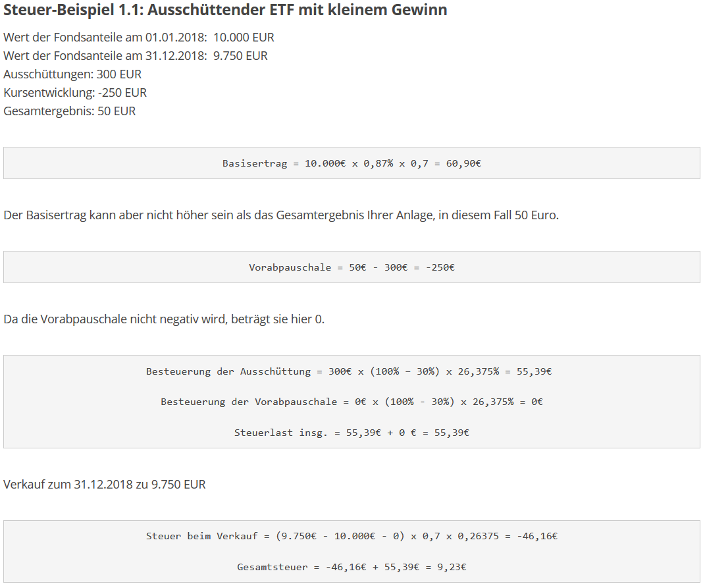
Task: Click the Ausschüttungen 300 EUR line
Action: tap(72, 74)
